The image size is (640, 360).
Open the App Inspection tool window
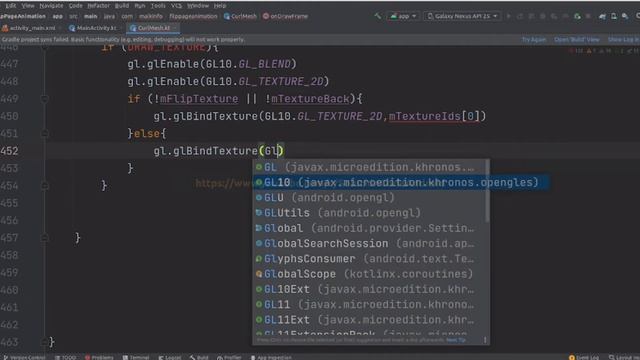[271, 357]
